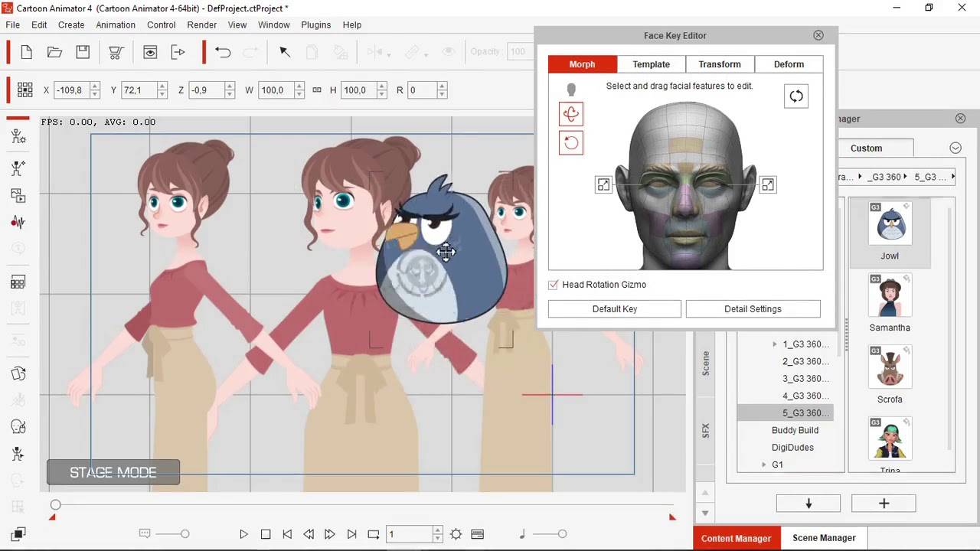Screen dimensions: 980x551
Task: Expand the G1 tree folder
Action: pos(763,465)
